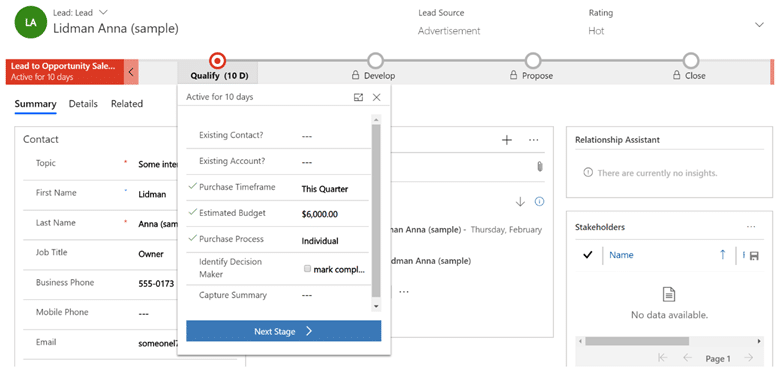Screen dimensions: 780x374
Task: Select the Qualify stage circle
Action: point(218,61)
